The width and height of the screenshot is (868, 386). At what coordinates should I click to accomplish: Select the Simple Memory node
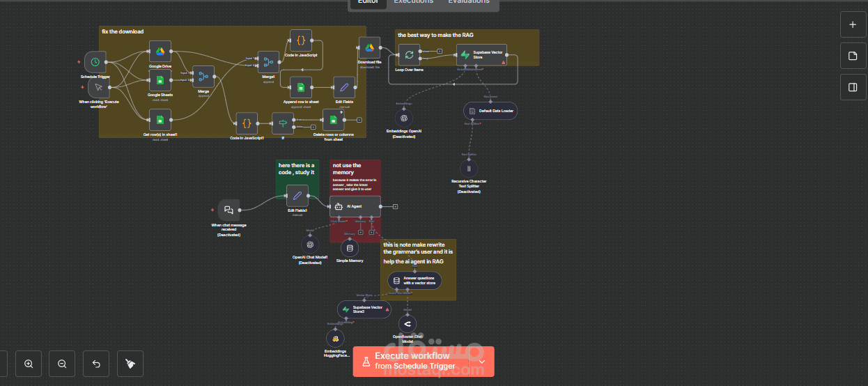(350, 247)
